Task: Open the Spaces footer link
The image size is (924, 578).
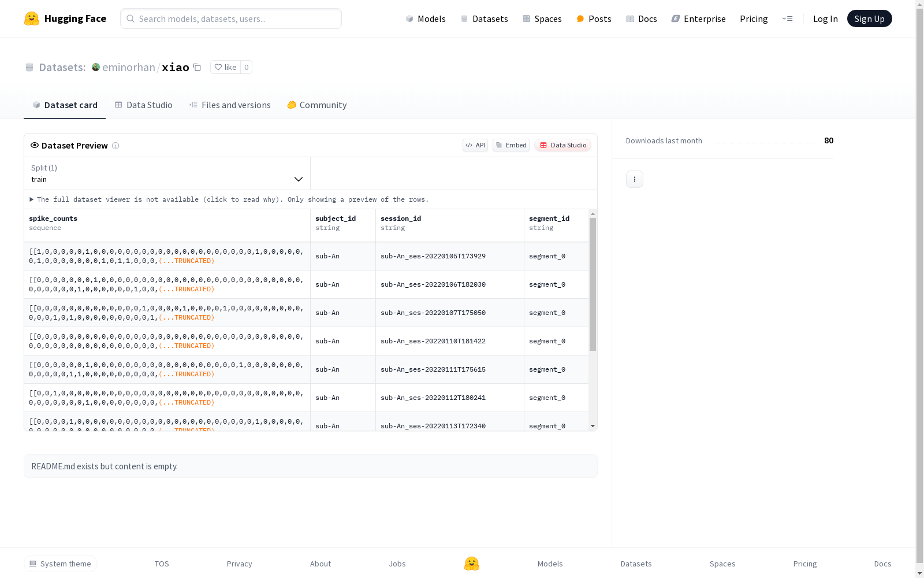Action: tap(722, 564)
